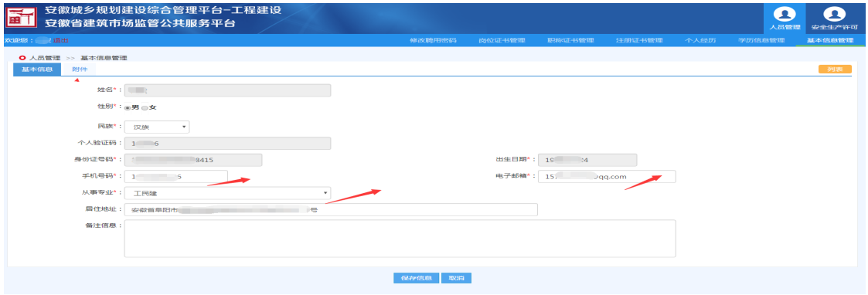Open 个人经历 menu item
Image resolution: width=868 pixels, height=295 pixels.
700,40
